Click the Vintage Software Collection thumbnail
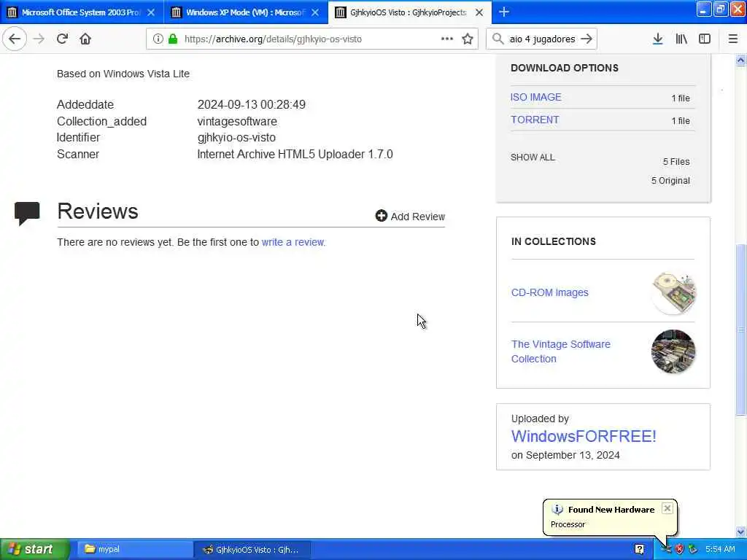Image resolution: width=747 pixels, height=560 pixels. (x=673, y=351)
